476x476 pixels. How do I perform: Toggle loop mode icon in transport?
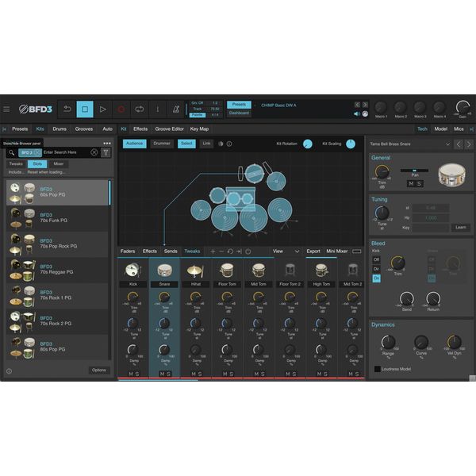(x=140, y=109)
